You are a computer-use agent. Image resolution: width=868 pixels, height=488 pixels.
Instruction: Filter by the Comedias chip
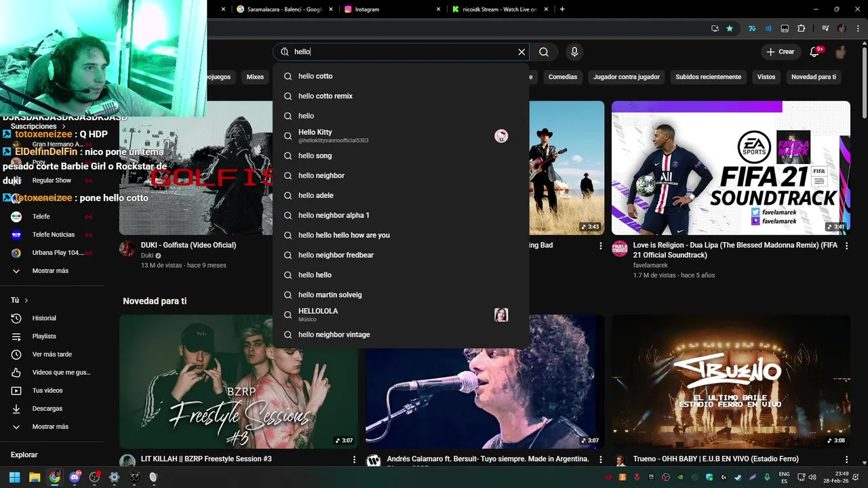click(563, 77)
